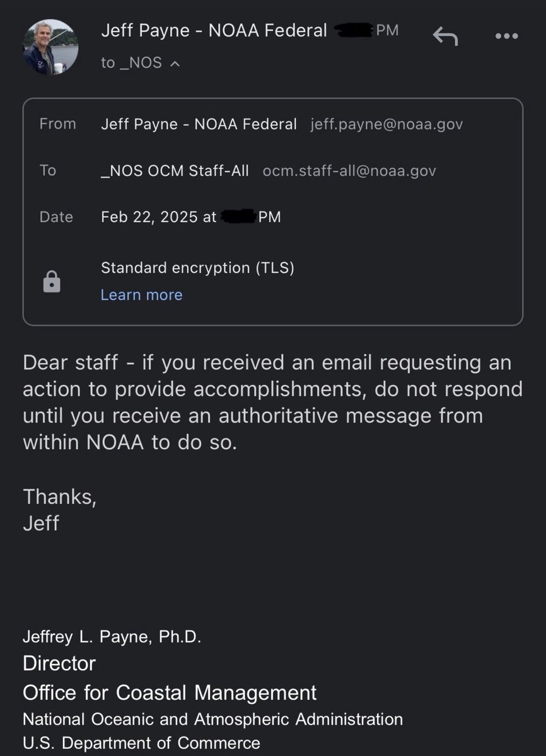Click the jeff.payne@noaa.gov email address

pos(386,125)
